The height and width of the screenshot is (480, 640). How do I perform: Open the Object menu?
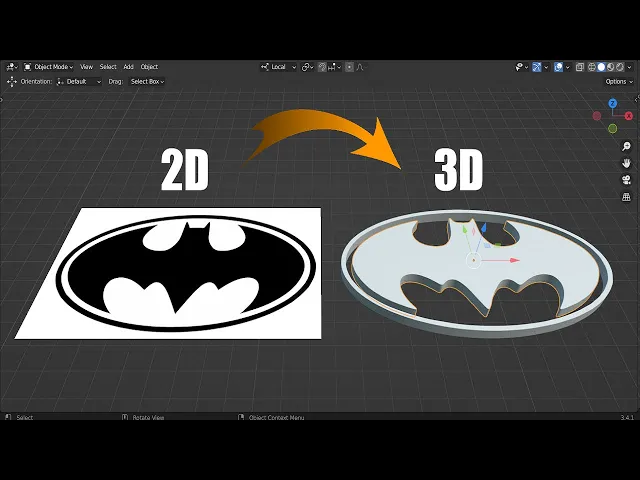pos(149,67)
